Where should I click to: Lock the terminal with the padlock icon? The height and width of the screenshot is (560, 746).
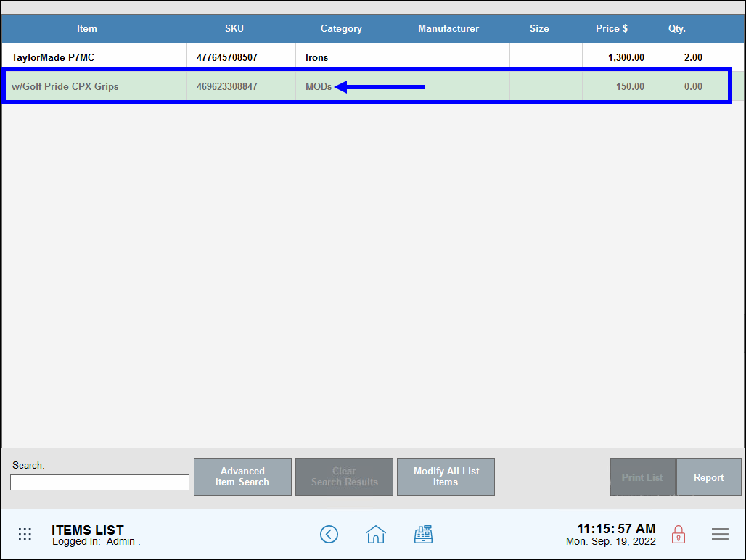pyautogui.click(x=679, y=535)
